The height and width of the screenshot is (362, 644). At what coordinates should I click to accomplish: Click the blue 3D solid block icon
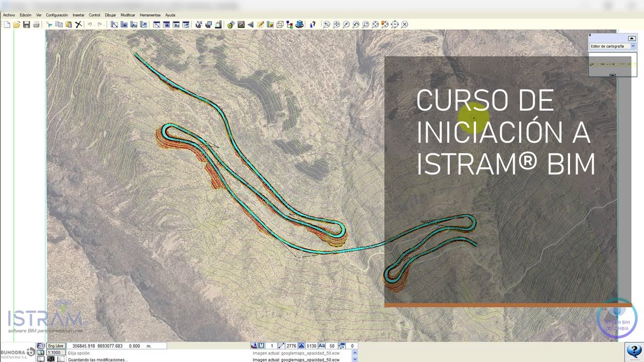tap(299, 24)
